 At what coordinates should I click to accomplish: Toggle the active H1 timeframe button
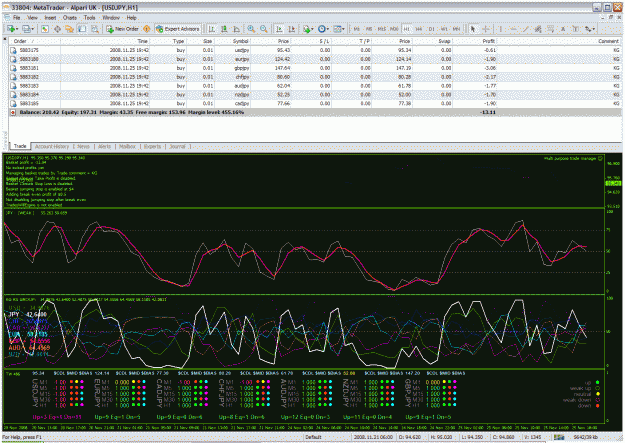pyautogui.click(x=407, y=29)
